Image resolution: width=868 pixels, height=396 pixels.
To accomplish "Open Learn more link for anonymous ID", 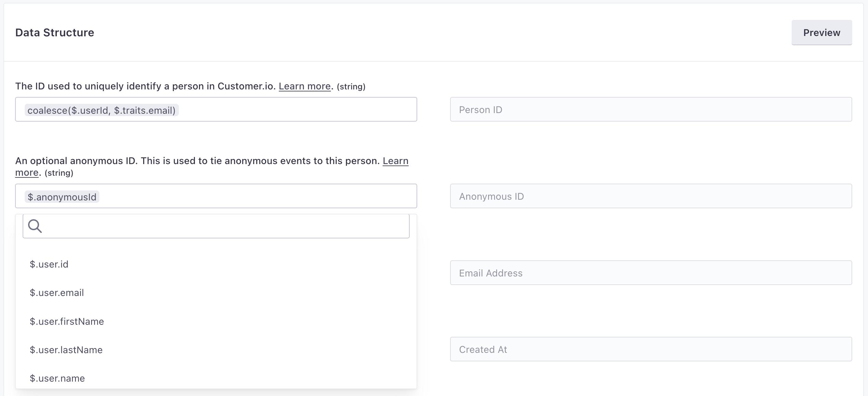I will pos(395,161).
